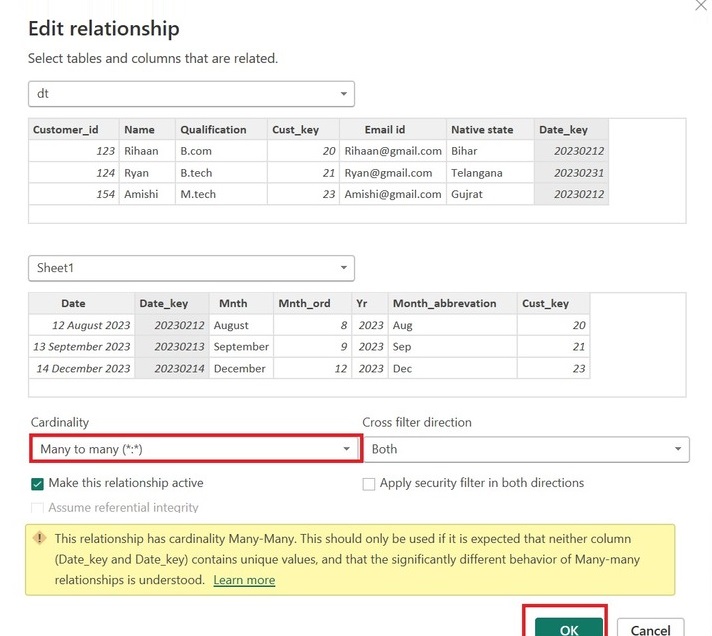The width and height of the screenshot is (712, 636).
Task: Open the dt table dropdown
Action: pos(191,94)
